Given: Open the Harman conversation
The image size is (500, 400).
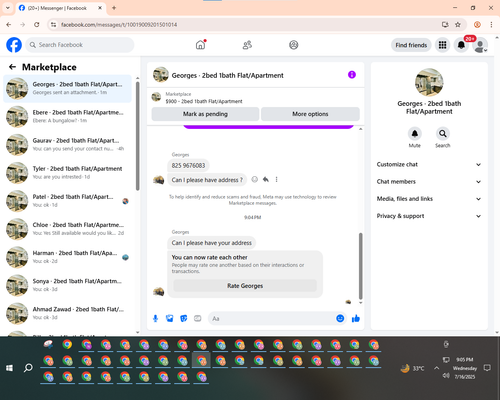Looking at the screenshot, I should tap(67, 257).
